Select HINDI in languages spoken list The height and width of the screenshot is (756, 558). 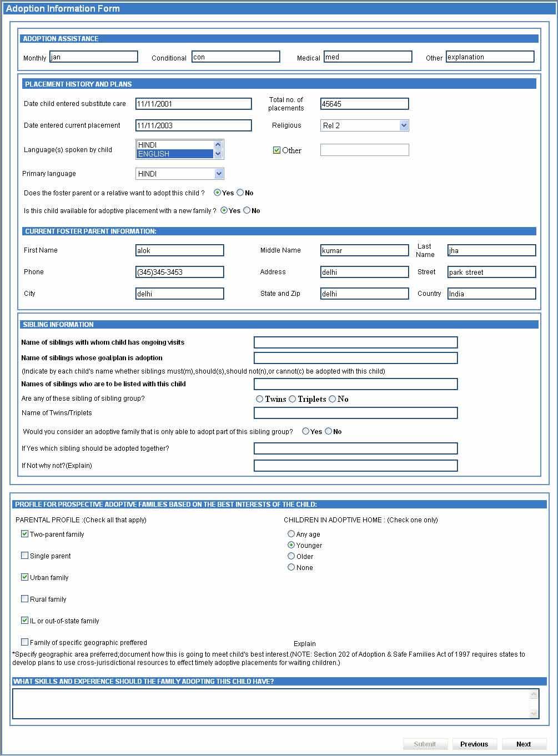pos(175,145)
